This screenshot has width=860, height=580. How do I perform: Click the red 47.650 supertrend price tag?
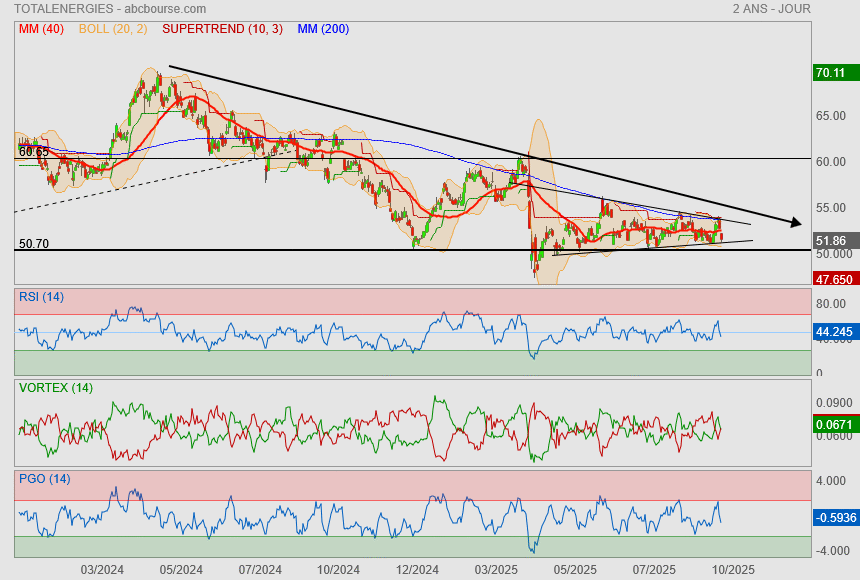tap(834, 280)
